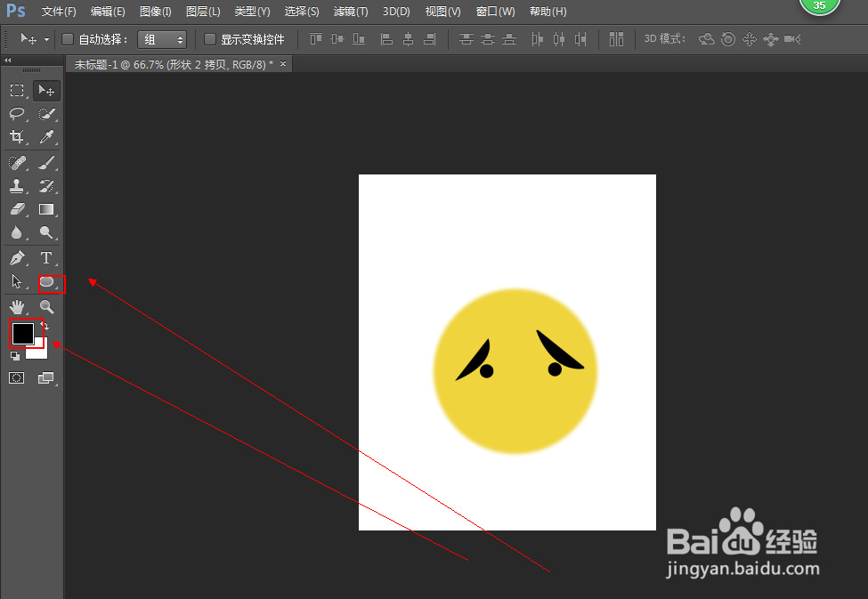Open the 组 dropdown in options bar
The width and height of the screenshot is (868, 599).
pyautogui.click(x=162, y=39)
